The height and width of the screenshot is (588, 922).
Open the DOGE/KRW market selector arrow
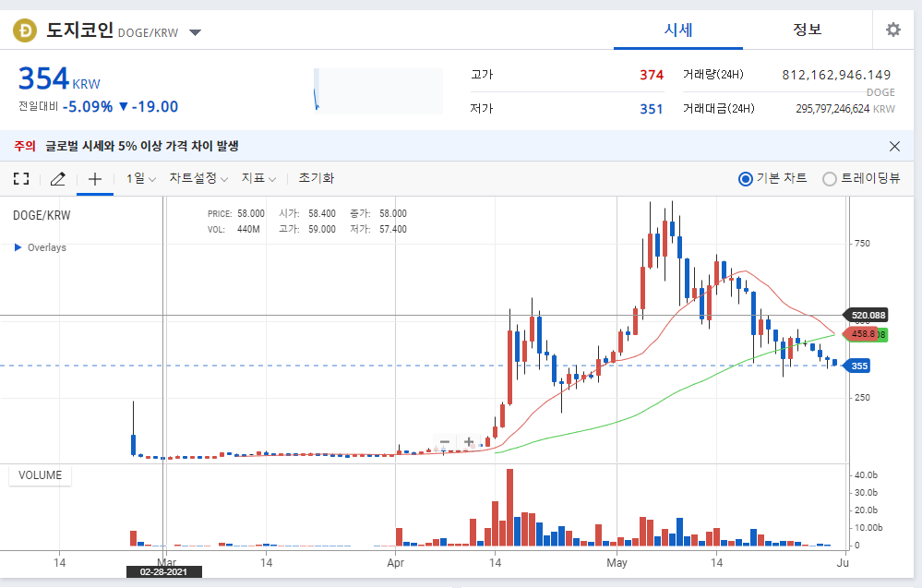click(x=196, y=32)
